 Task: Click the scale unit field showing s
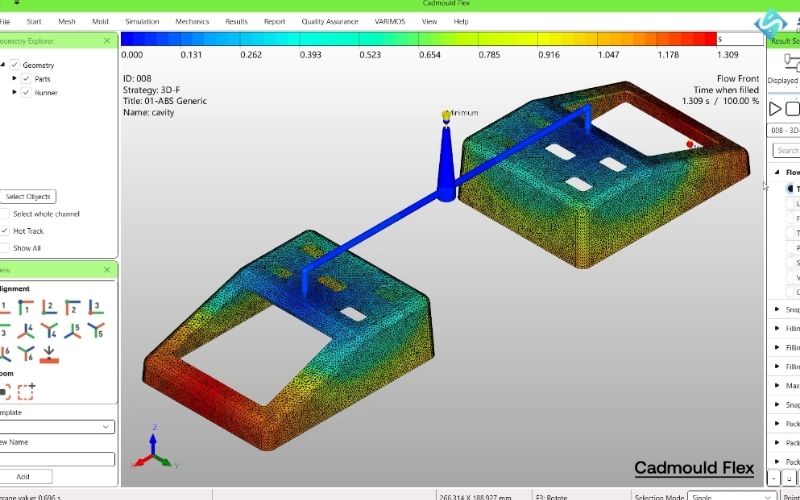[x=740, y=39]
